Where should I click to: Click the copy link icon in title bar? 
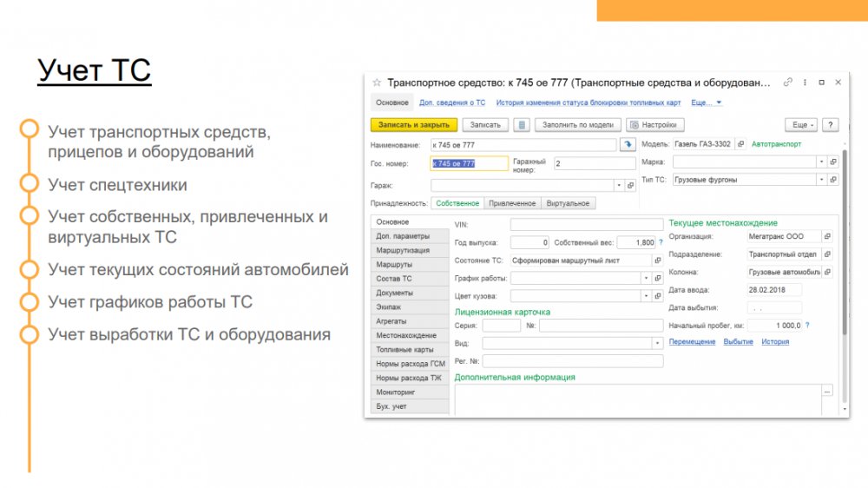pyautogui.click(x=788, y=82)
